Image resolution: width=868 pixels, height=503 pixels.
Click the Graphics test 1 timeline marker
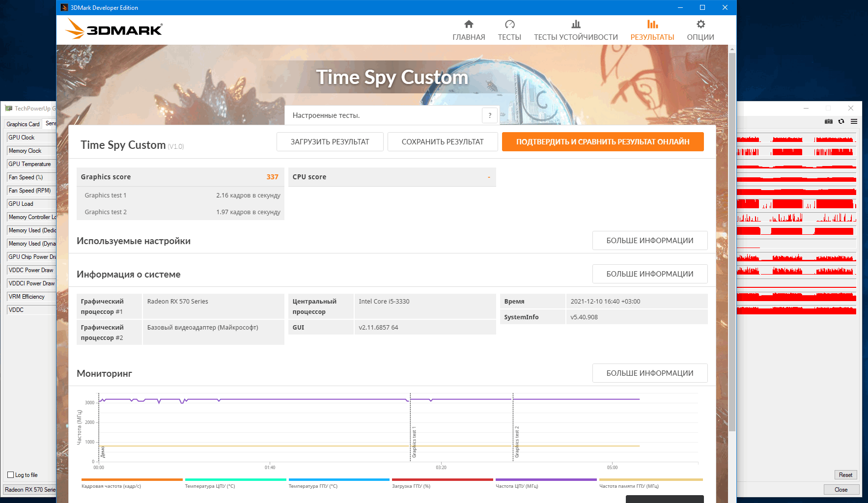[x=414, y=442]
